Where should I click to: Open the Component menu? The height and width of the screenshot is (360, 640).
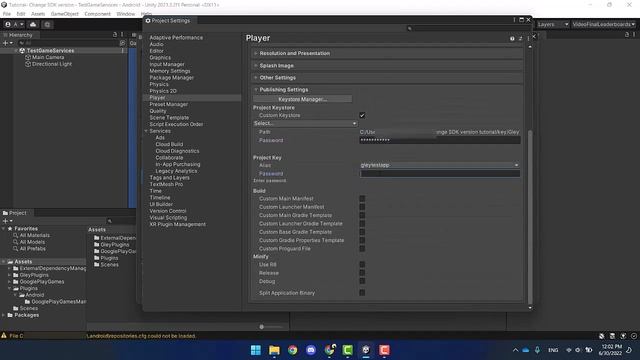tap(98, 14)
